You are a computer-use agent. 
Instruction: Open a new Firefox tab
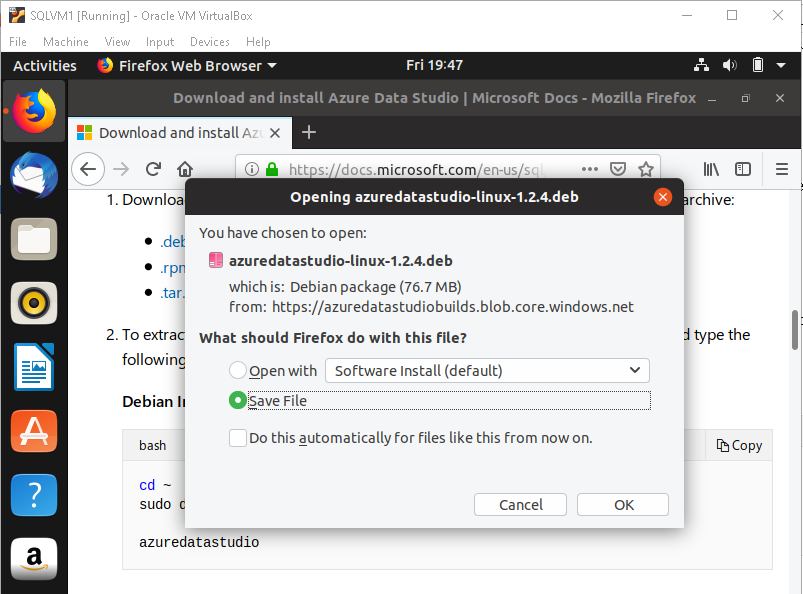pyautogui.click(x=309, y=132)
